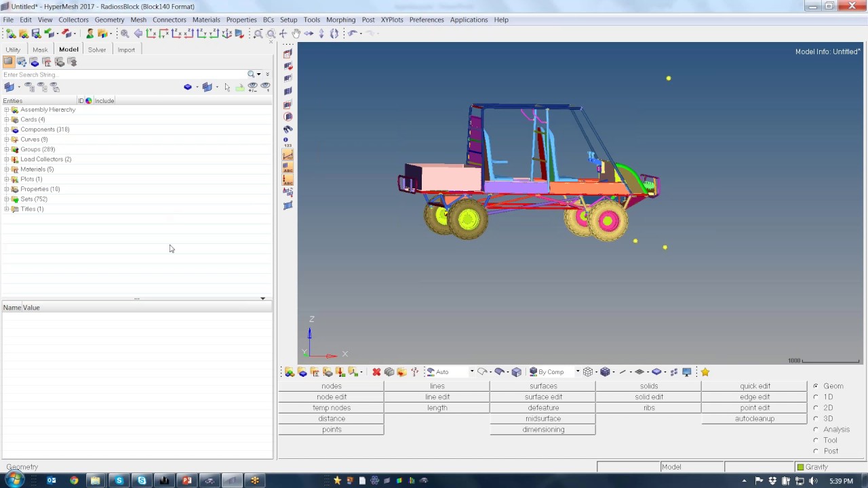Expand the Components (318) tree node
This screenshot has height=488, width=868.
7,129
